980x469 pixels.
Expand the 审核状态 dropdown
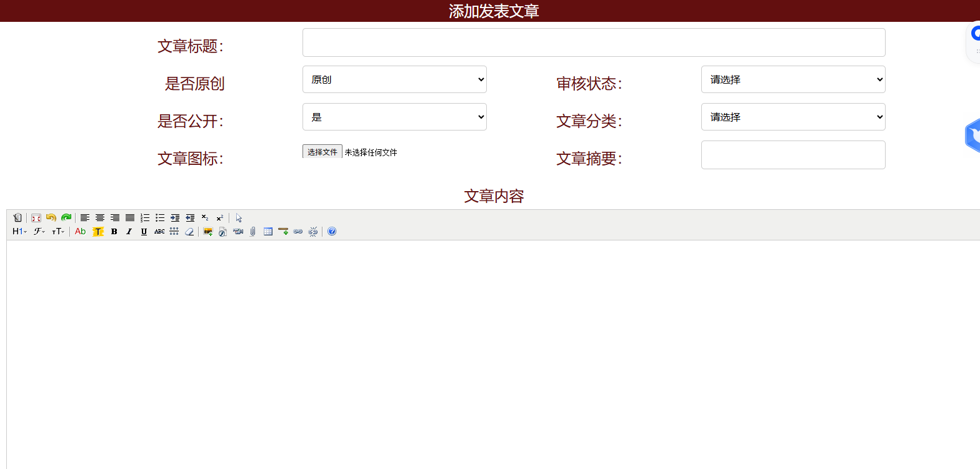click(792, 79)
